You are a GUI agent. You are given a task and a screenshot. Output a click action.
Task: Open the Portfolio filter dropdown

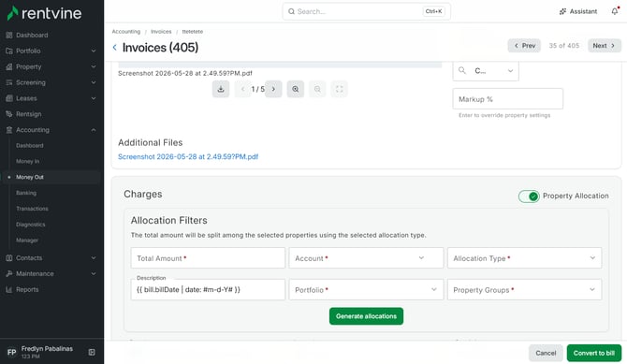[x=366, y=289]
